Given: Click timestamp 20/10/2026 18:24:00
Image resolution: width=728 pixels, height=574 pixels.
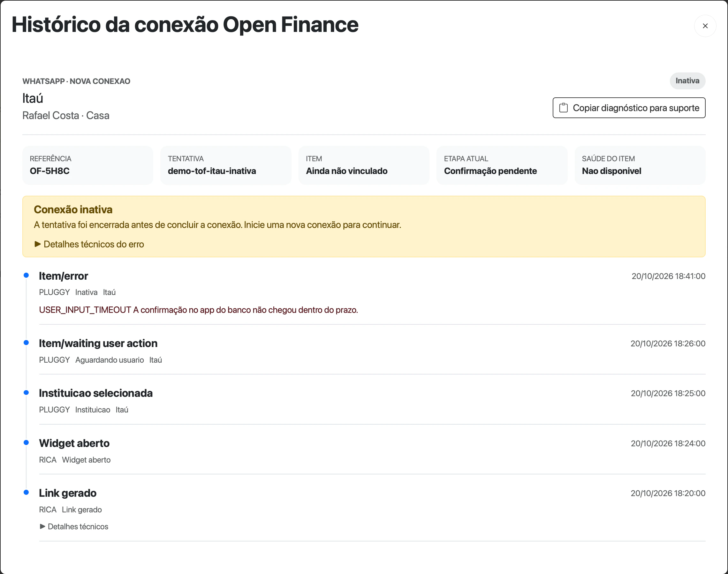Looking at the screenshot, I should 668,443.
